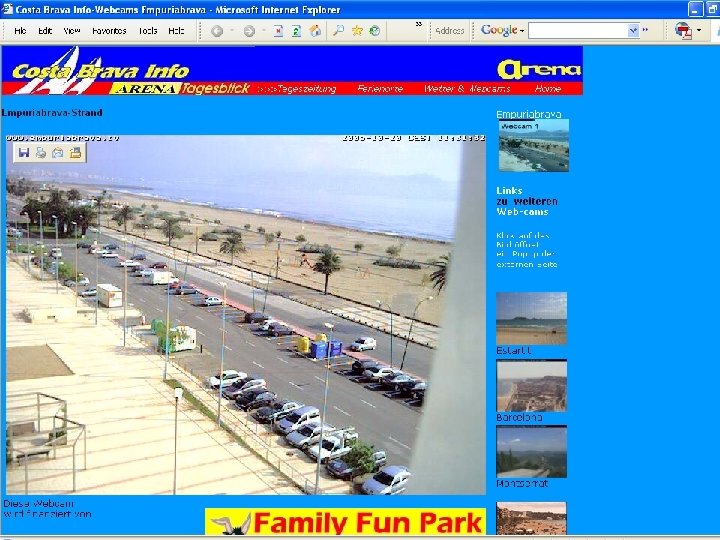Expand the Back button history dropdown arrow
Screen dimensions: 720x540
pyautogui.click(x=232, y=31)
